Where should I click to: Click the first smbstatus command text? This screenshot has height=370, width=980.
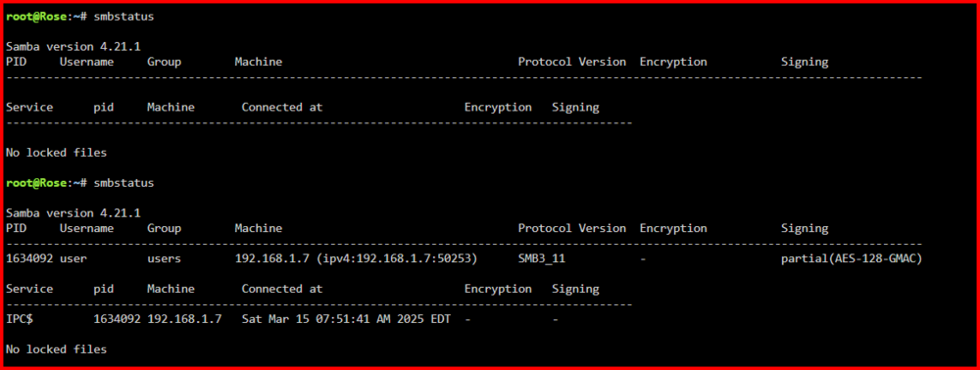[123, 17]
